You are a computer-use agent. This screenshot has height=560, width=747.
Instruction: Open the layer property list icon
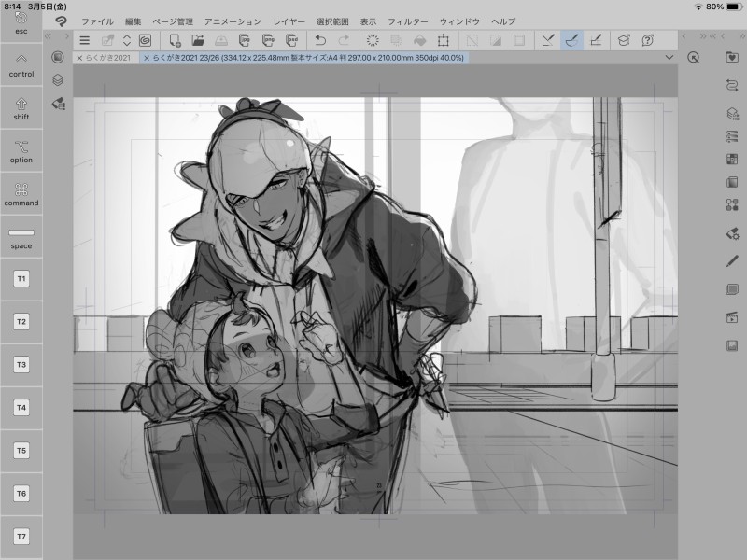[x=732, y=136]
